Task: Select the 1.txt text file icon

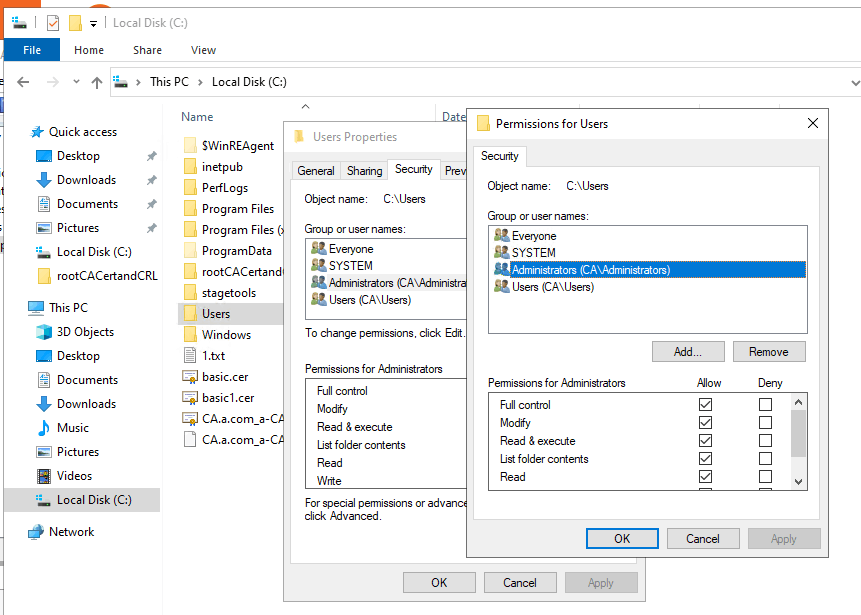Action: click(190, 356)
